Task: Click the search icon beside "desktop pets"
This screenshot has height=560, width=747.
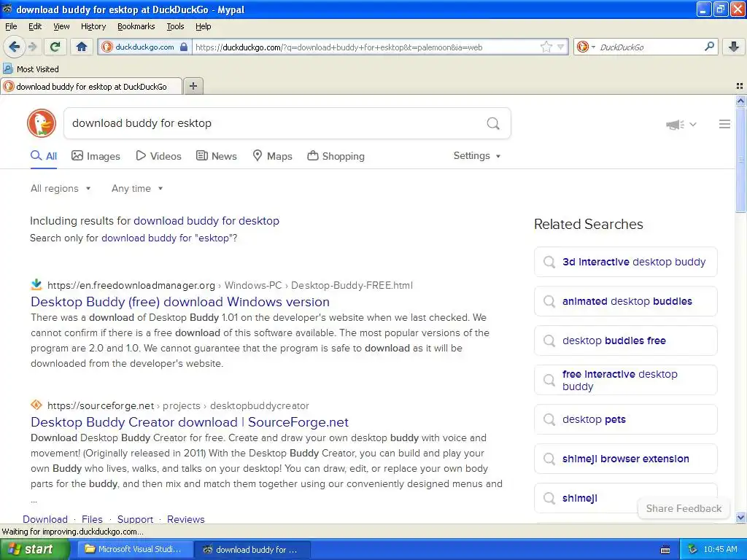Action: pyautogui.click(x=549, y=419)
